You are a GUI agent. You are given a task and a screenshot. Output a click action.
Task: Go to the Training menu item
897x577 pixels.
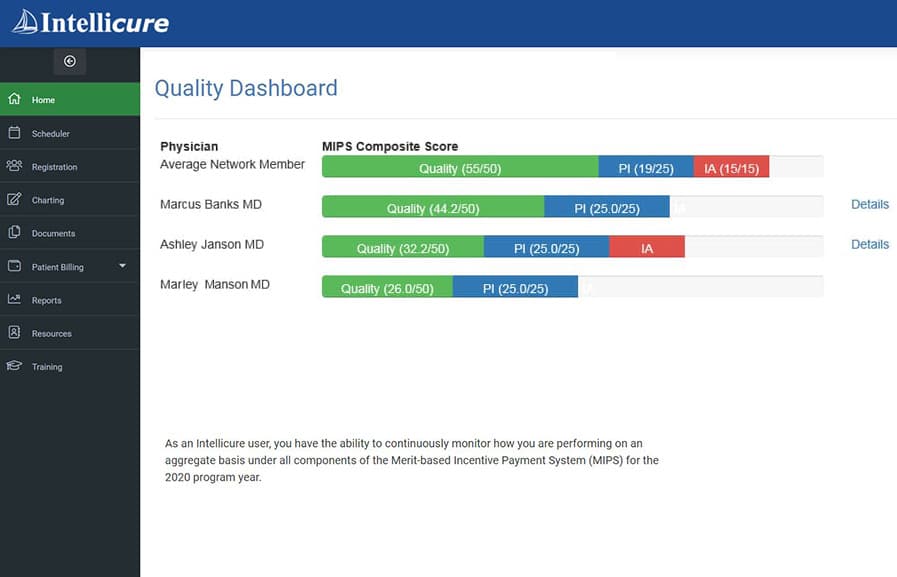(x=70, y=365)
